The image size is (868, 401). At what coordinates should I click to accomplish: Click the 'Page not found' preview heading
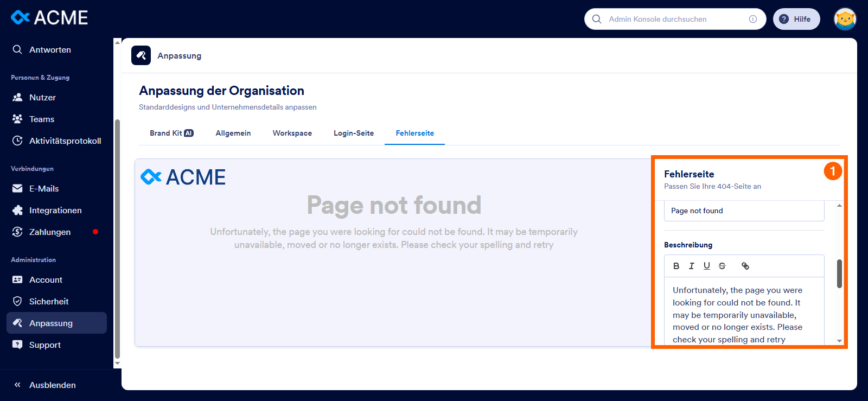coord(394,205)
